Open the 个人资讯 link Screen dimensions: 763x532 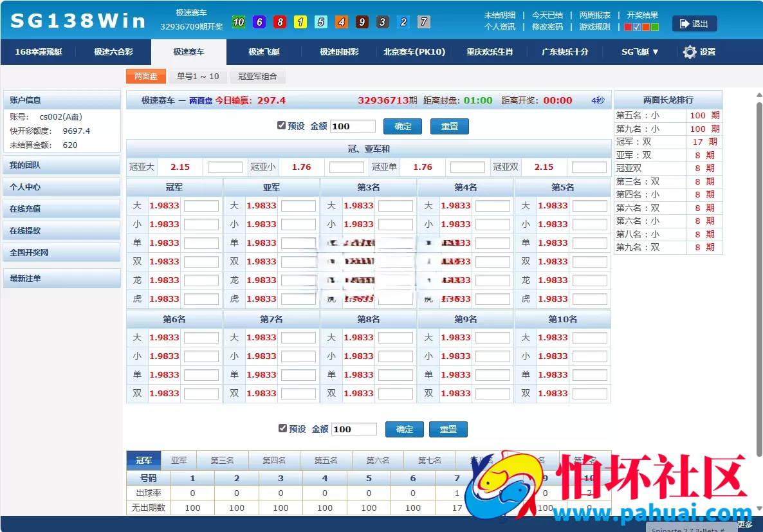500,27
